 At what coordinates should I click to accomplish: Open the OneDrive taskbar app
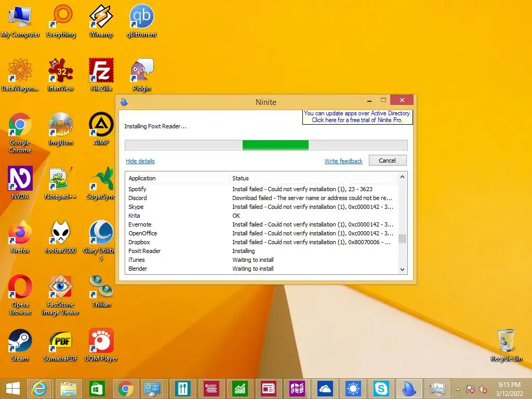(x=325, y=389)
